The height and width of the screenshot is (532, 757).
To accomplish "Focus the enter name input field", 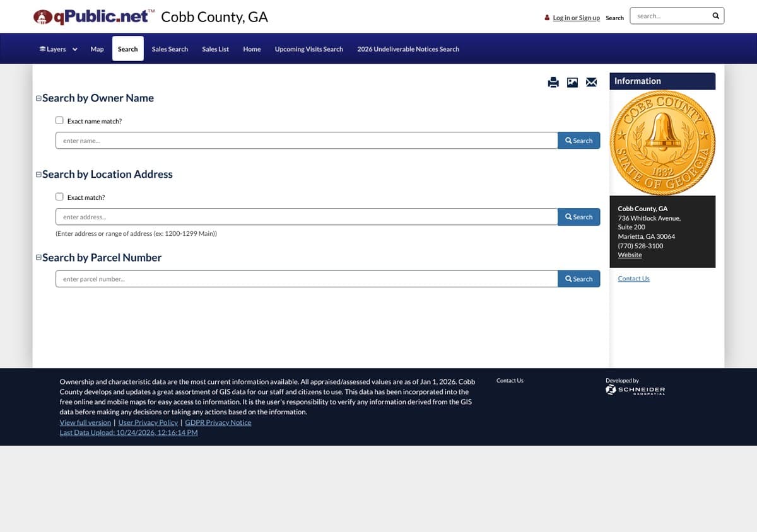I will 307,141.
